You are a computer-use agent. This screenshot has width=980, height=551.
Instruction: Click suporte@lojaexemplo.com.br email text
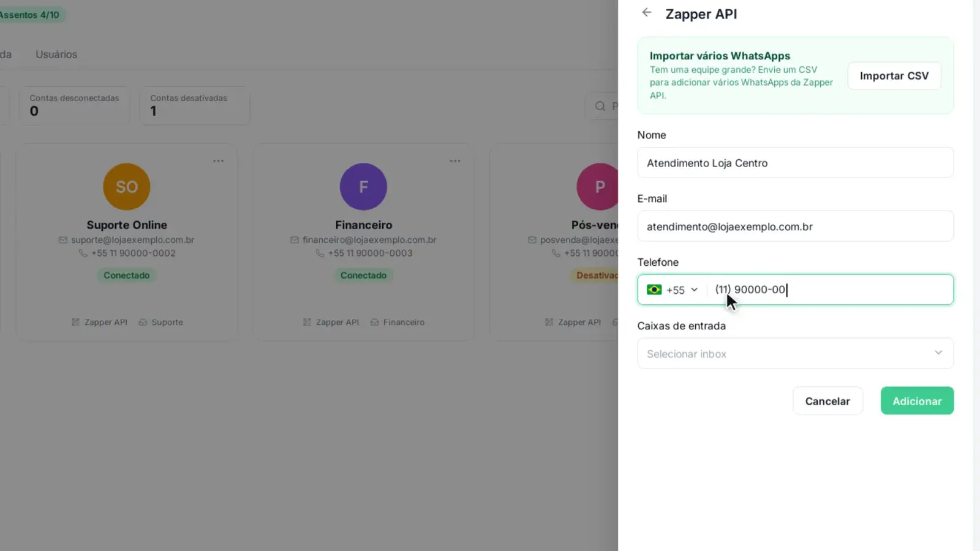[132, 240]
